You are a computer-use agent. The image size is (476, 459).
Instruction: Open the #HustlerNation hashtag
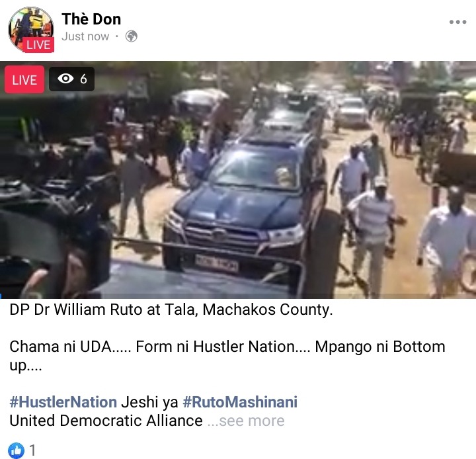point(63,402)
